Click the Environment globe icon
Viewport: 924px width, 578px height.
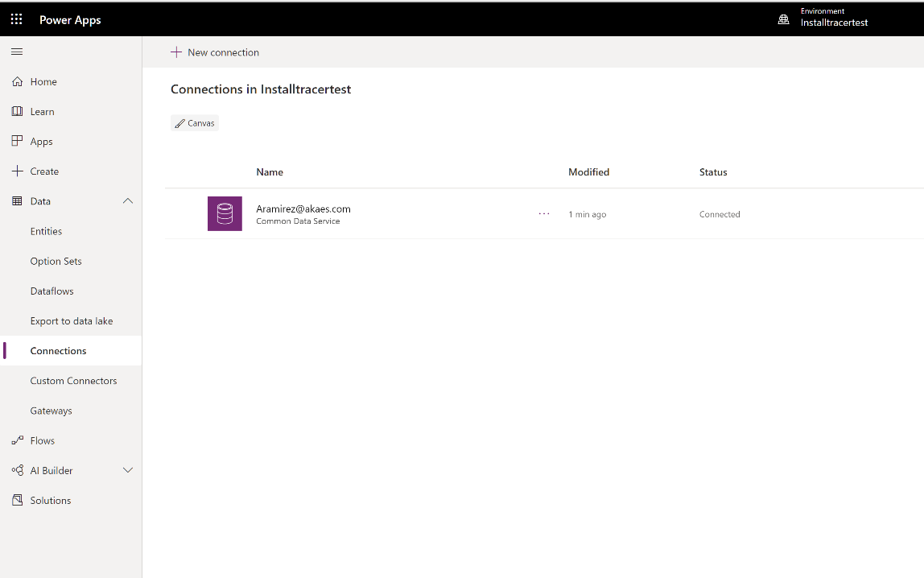[783, 19]
